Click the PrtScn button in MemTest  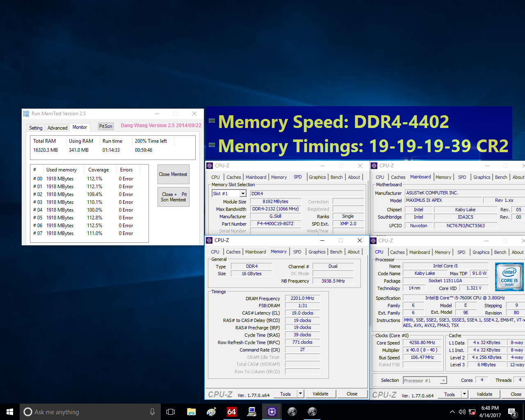(105, 126)
